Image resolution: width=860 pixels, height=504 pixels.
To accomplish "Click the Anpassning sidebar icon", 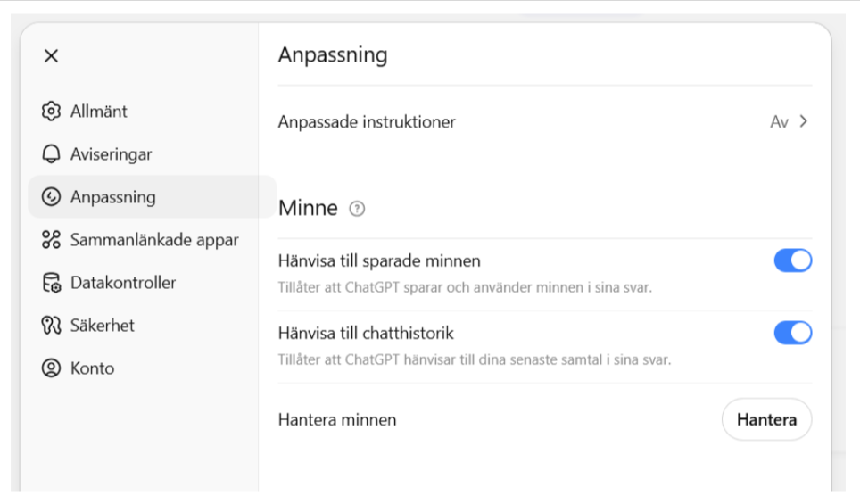I will coord(51,197).
